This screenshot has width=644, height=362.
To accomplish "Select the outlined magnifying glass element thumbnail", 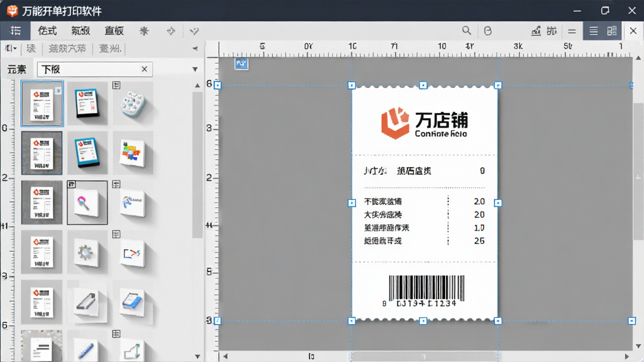I will (87, 203).
